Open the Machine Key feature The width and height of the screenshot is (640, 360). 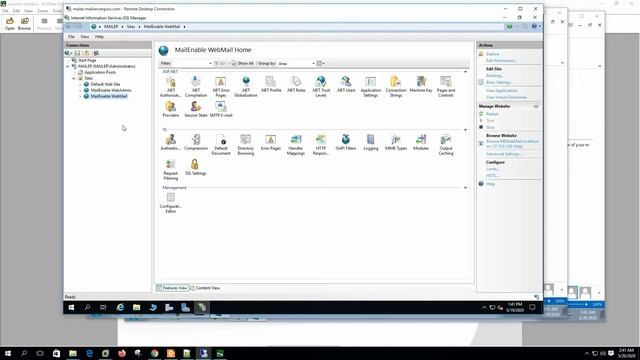click(421, 84)
